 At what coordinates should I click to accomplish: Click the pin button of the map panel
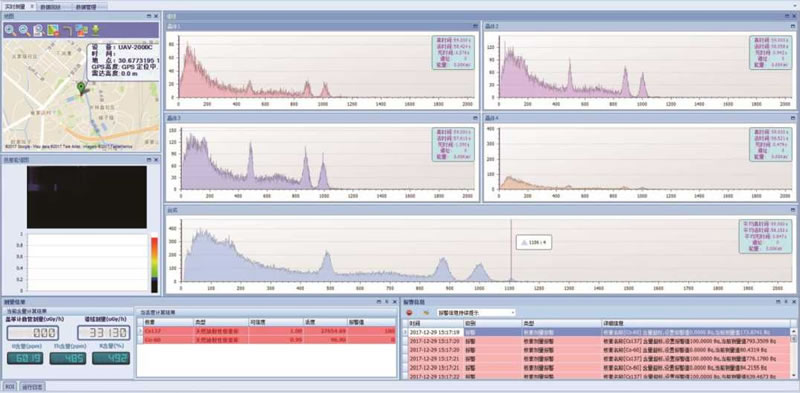[x=148, y=16]
